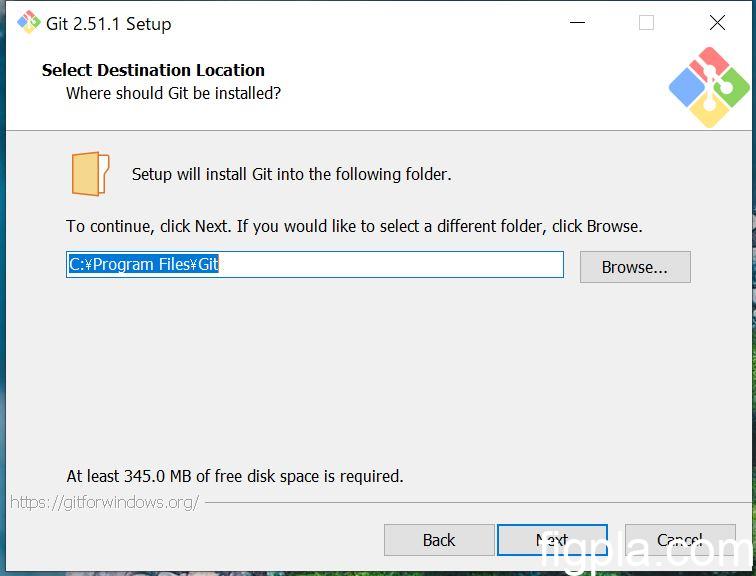Click the Git icon in the title bar

pyautogui.click(x=28, y=23)
